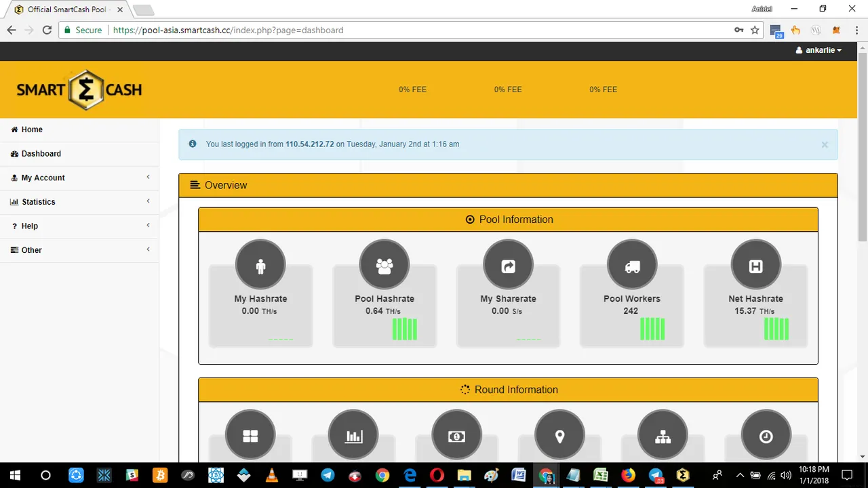Expand the Help sidebar menu
The image size is (868, 488).
(x=79, y=226)
